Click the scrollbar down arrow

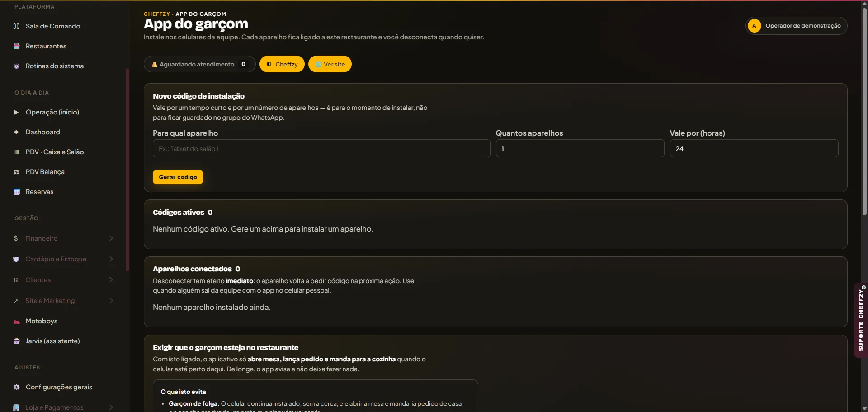click(x=864, y=408)
